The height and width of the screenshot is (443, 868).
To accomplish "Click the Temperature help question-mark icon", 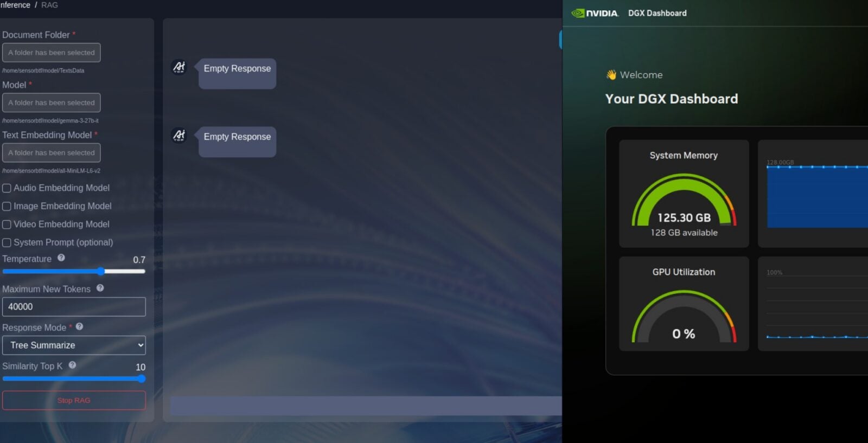I will coord(61,258).
